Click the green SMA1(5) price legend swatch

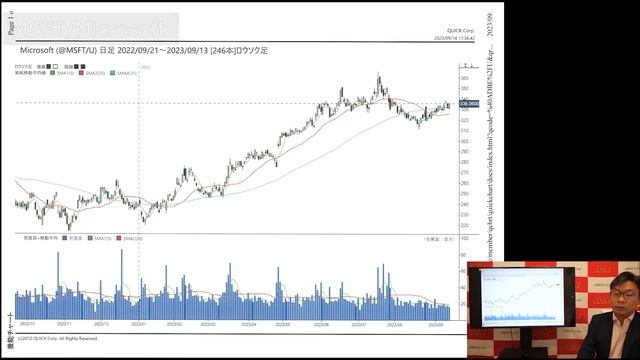[52, 73]
